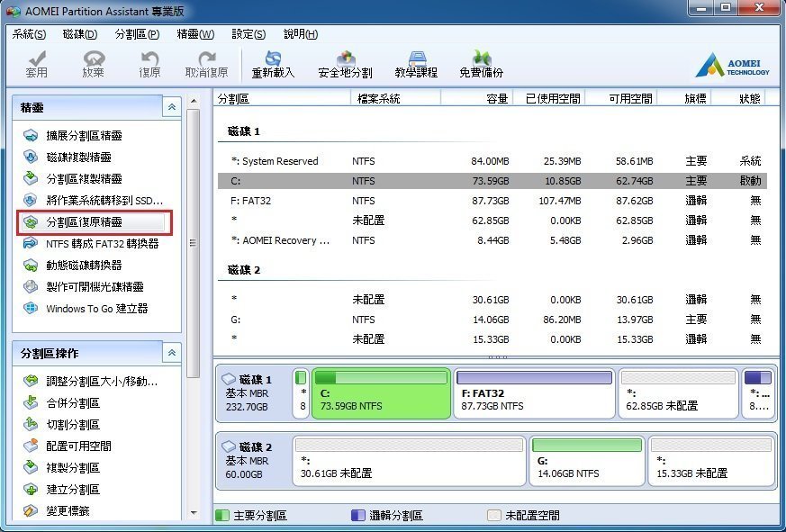Click the 旗標 column header
This screenshot has width=786, height=532.
click(x=684, y=98)
